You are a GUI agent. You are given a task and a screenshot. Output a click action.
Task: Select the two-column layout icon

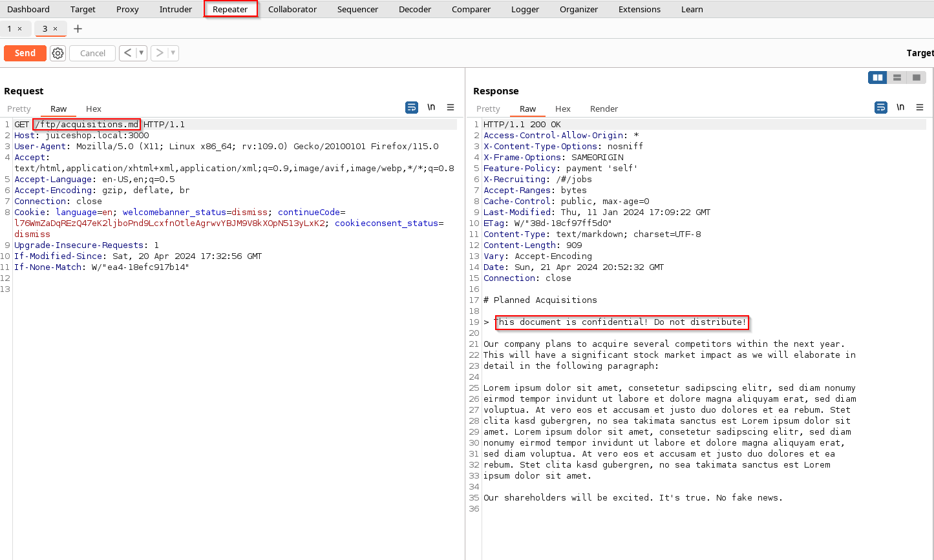pos(877,77)
